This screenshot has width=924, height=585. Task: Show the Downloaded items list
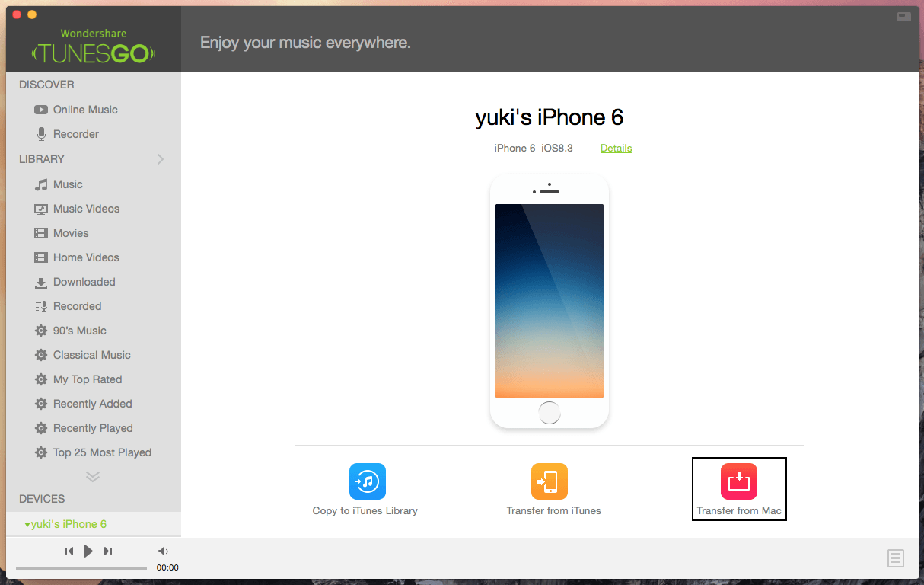(x=75, y=282)
